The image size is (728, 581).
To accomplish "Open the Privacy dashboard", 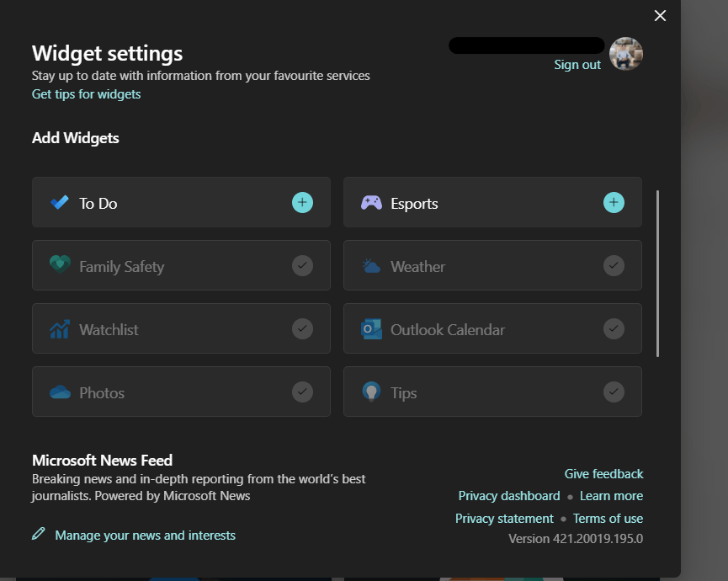I will click(x=508, y=495).
